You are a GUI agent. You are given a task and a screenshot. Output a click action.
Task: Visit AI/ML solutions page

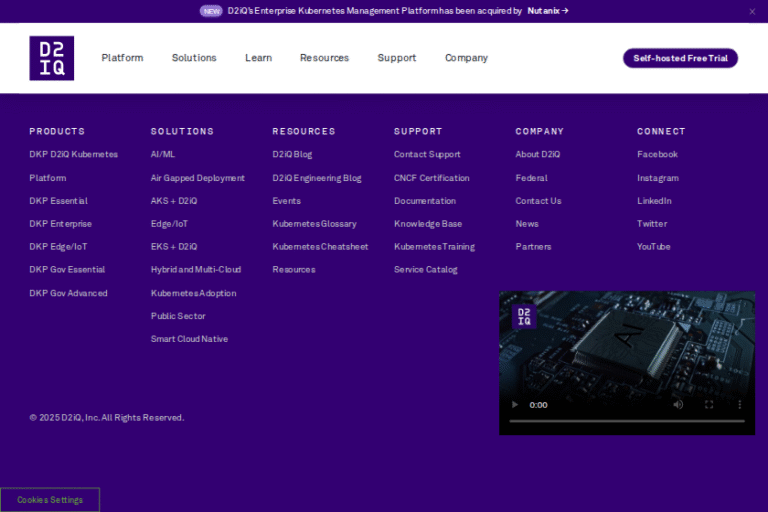[x=163, y=154]
